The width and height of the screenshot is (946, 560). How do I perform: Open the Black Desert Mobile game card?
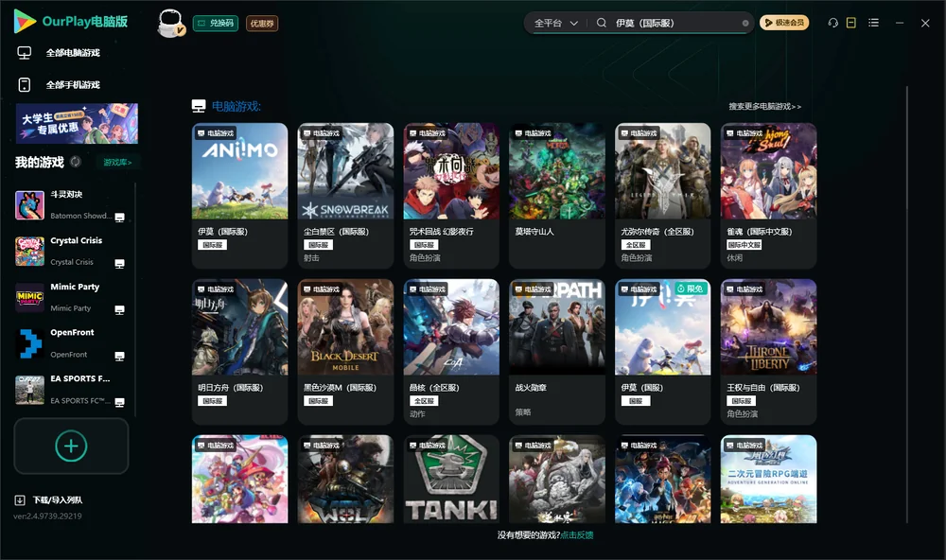tap(345, 352)
